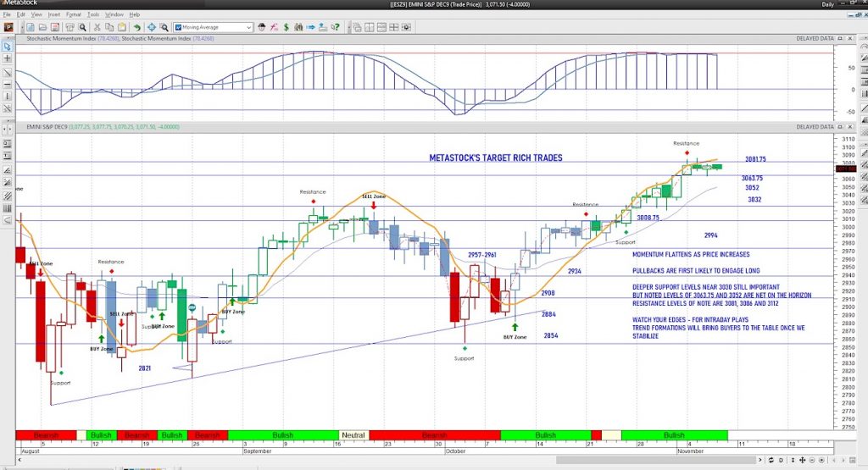Click the 3008.75 price level label
Screen dimensions: 868x470
[648, 218]
